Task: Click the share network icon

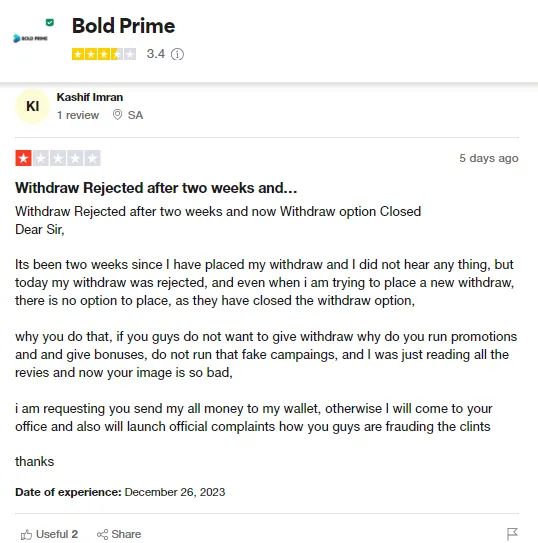Action: (102, 534)
